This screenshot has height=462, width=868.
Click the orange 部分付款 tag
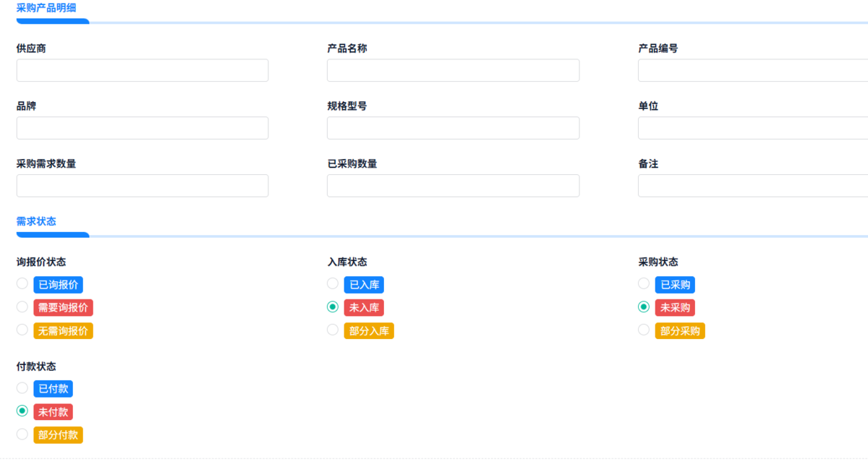(x=58, y=435)
